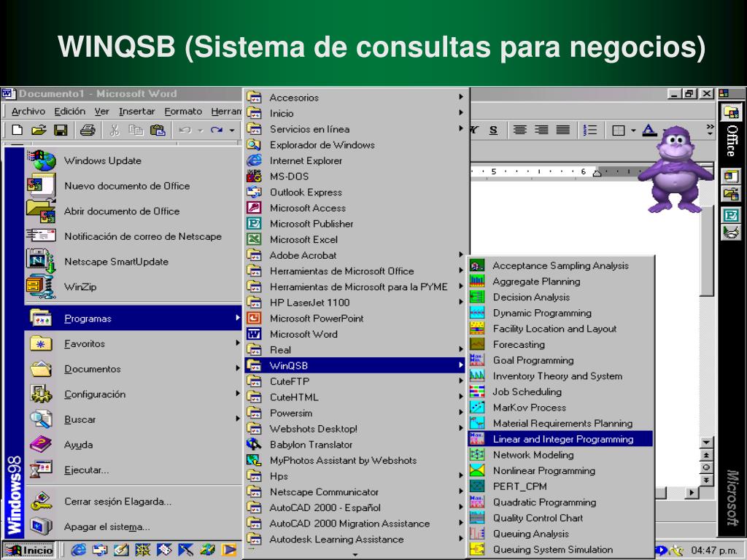Launch MS-DOS from Programas list

coord(355,176)
